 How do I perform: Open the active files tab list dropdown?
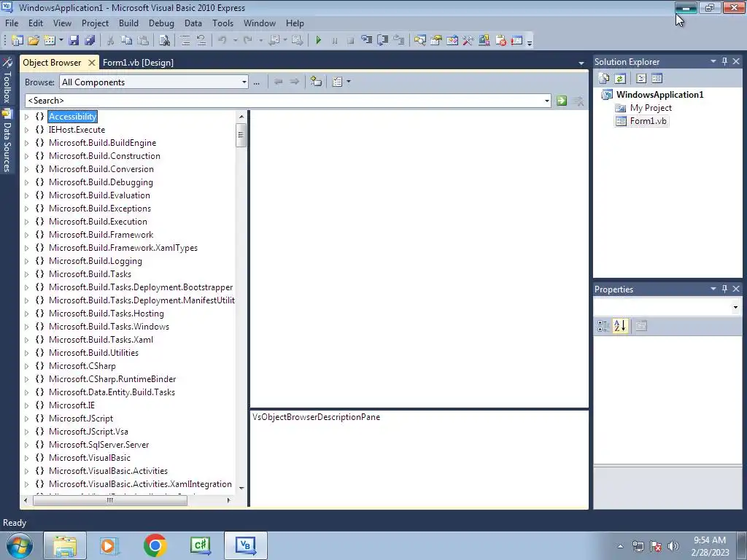pos(581,63)
